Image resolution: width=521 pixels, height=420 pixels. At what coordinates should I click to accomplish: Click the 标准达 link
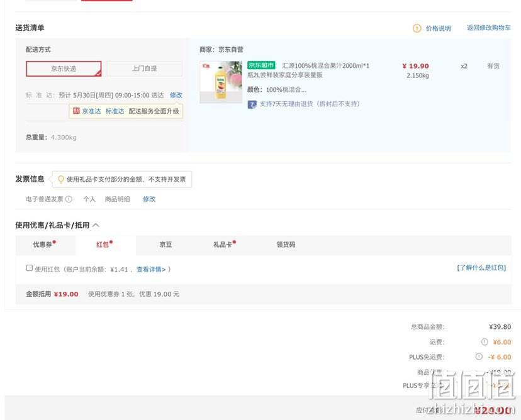tap(115, 111)
